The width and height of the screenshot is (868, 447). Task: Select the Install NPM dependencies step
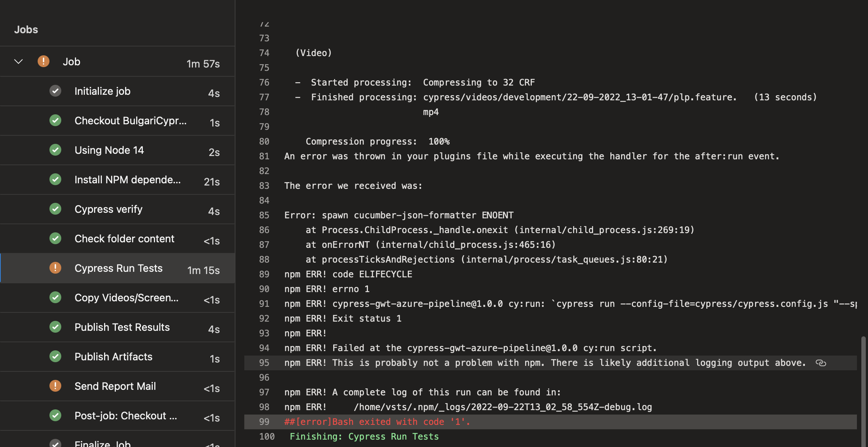127,180
